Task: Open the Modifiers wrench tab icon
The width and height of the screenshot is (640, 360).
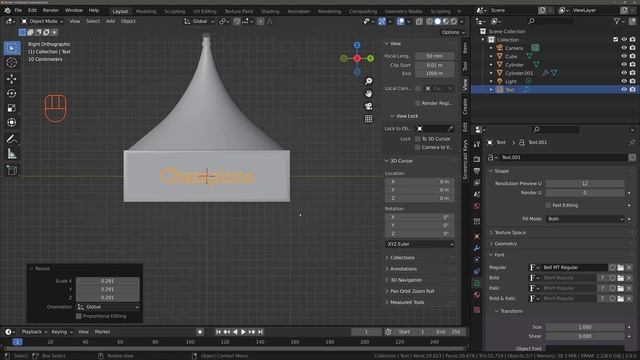Action: coord(477,248)
